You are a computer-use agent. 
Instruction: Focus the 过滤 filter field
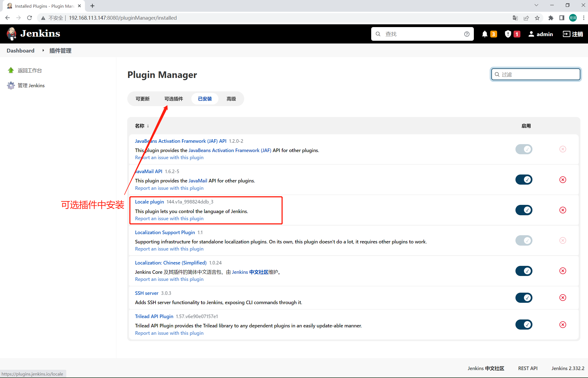coord(536,74)
